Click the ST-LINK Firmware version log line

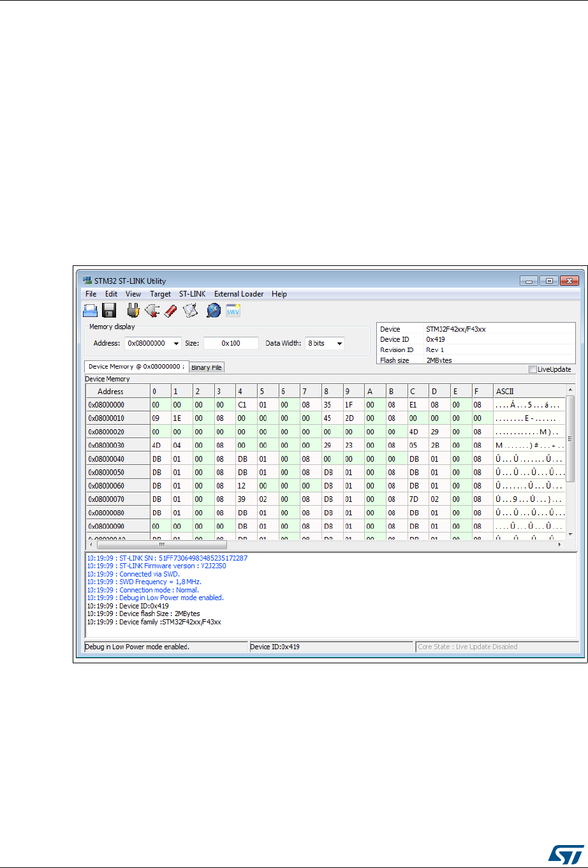[156, 566]
